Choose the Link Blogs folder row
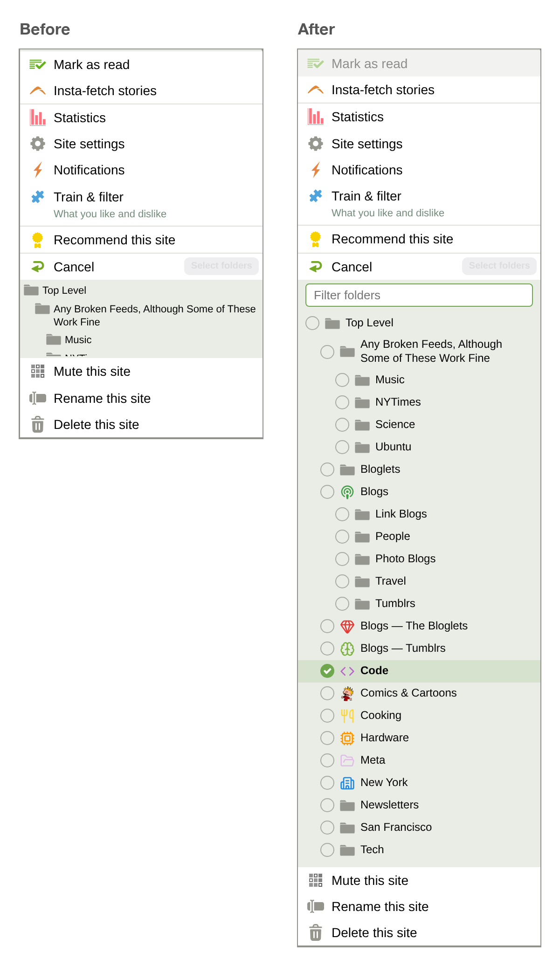 point(419,514)
